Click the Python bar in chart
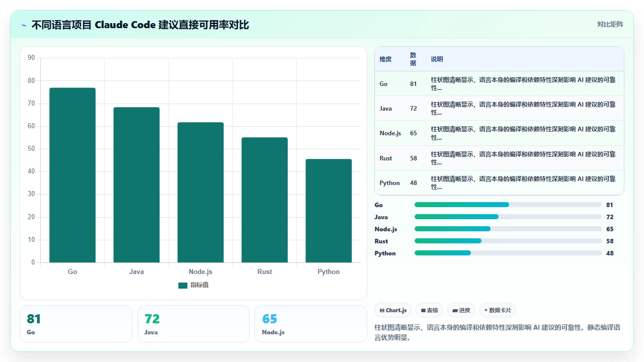This screenshot has width=644, height=362. click(x=329, y=211)
